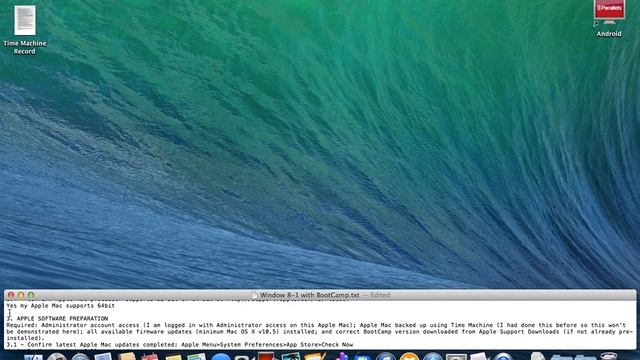
Task: Click the line '3.1 - Confirm latest Apple Mac updates'
Action: [180, 345]
